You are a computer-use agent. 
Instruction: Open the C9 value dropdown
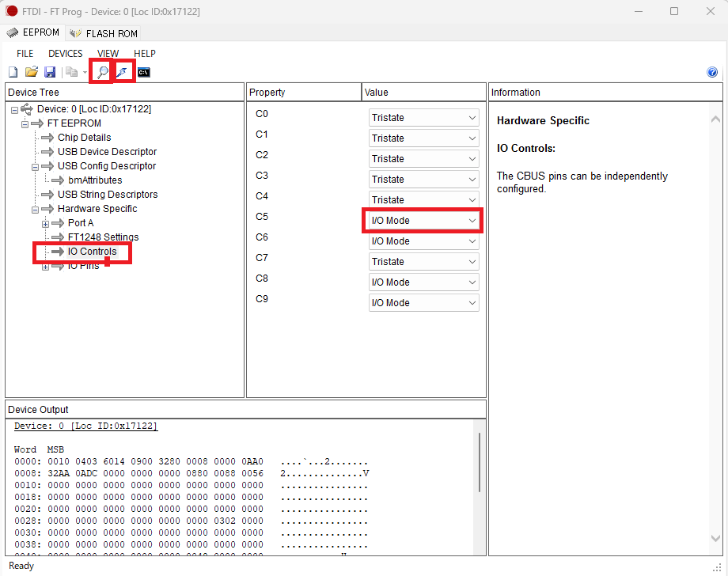tap(424, 302)
